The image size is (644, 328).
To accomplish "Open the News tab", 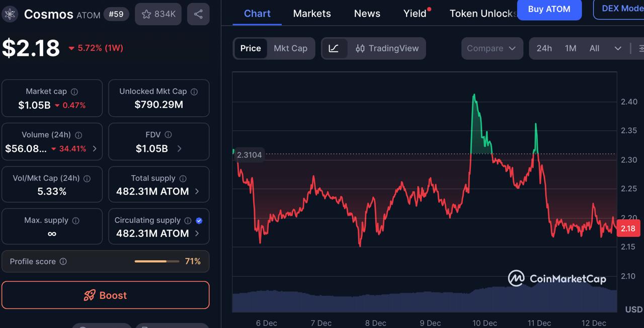I will 367,14.
